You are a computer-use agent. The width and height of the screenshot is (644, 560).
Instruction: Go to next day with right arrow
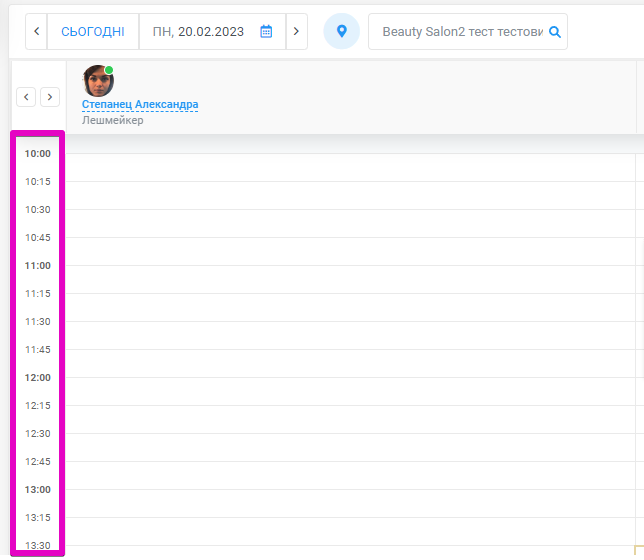coord(296,32)
